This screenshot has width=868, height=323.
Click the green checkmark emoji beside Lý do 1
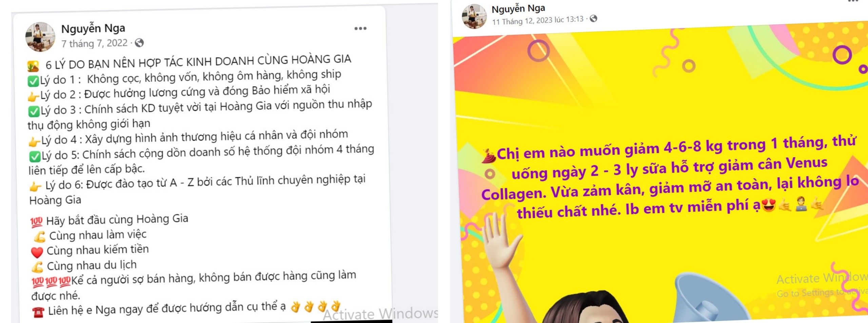point(33,81)
